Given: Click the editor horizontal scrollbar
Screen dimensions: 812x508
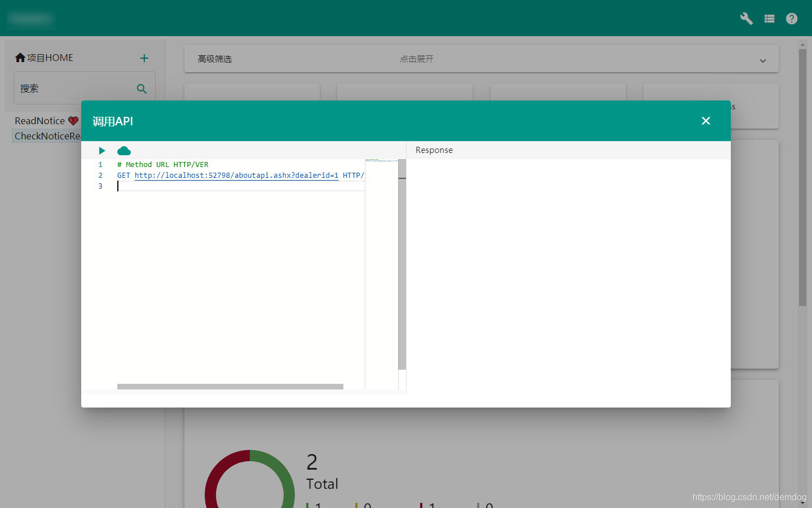Looking at the screenshot, I should click(x=230, y=387).
